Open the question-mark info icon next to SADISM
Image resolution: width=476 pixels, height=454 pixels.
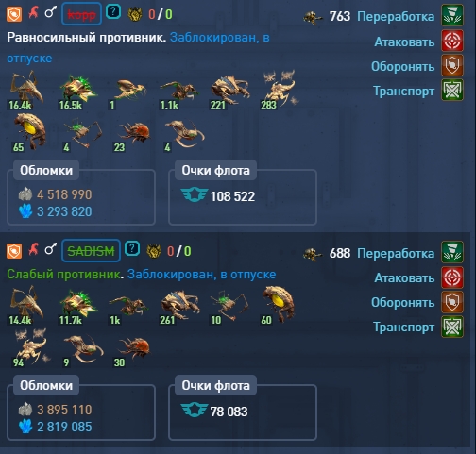(132, 249)
